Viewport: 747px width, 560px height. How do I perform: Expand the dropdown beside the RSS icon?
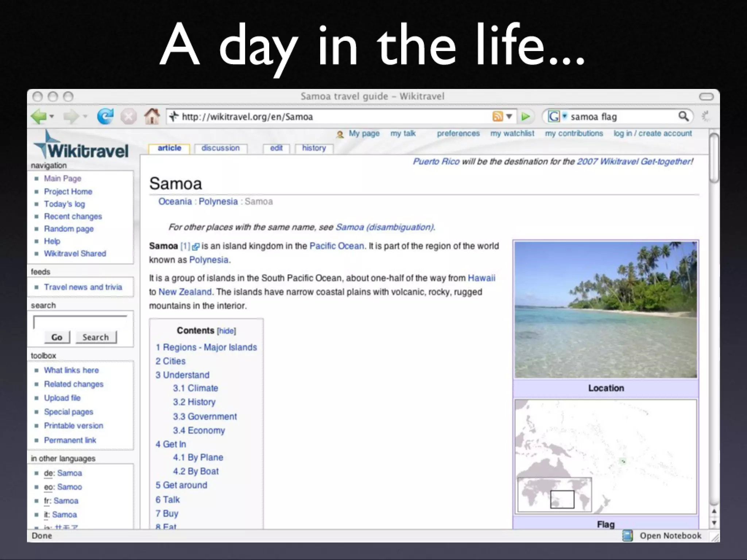coord(509,117)
